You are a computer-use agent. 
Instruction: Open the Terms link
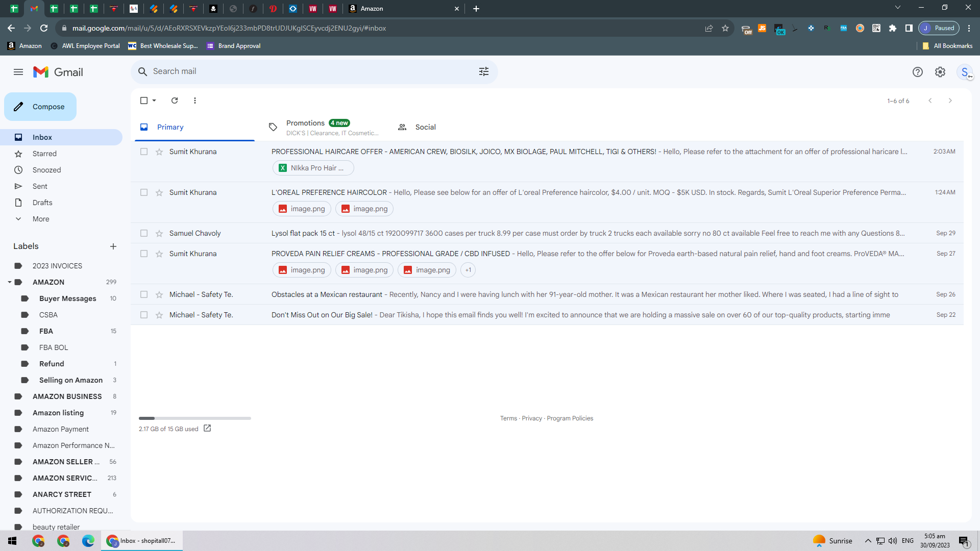point(508,418)
